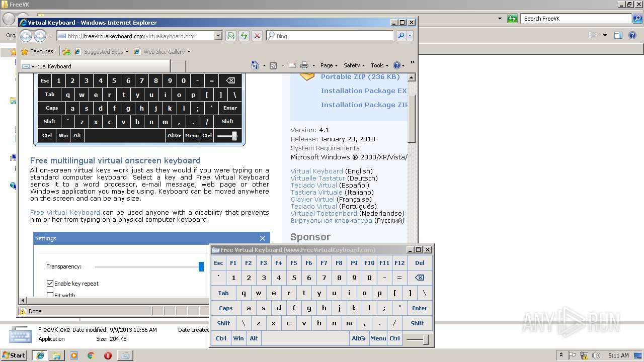Open the Safety menu
Viewport: 644px width, 362px height.
tap(354, 65)
